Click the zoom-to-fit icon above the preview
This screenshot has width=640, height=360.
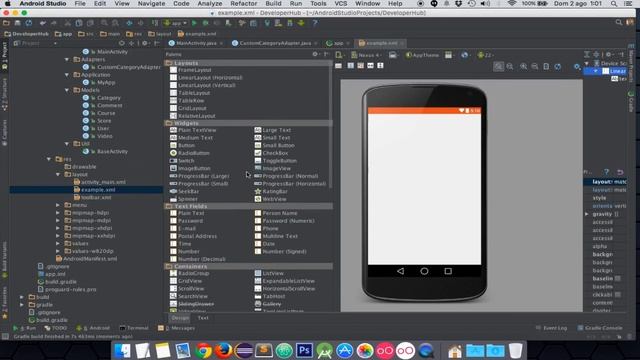coord(498,66)
